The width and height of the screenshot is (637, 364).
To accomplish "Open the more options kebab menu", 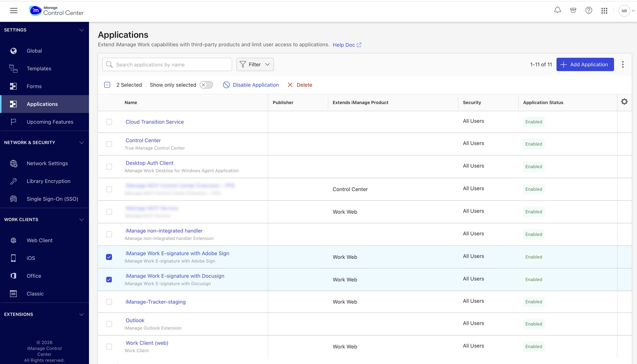I will (623, 64).
